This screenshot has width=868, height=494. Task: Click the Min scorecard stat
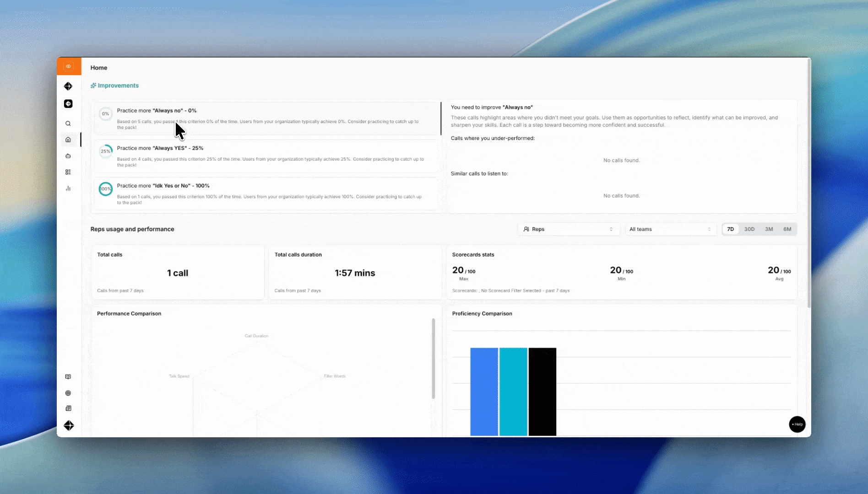(622, 273)
